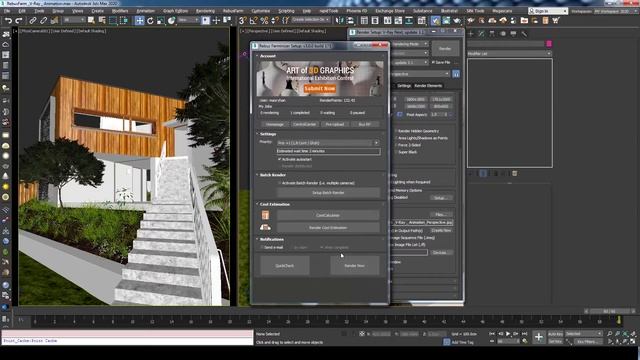Activate the Select Object tool

pos(91,20)
